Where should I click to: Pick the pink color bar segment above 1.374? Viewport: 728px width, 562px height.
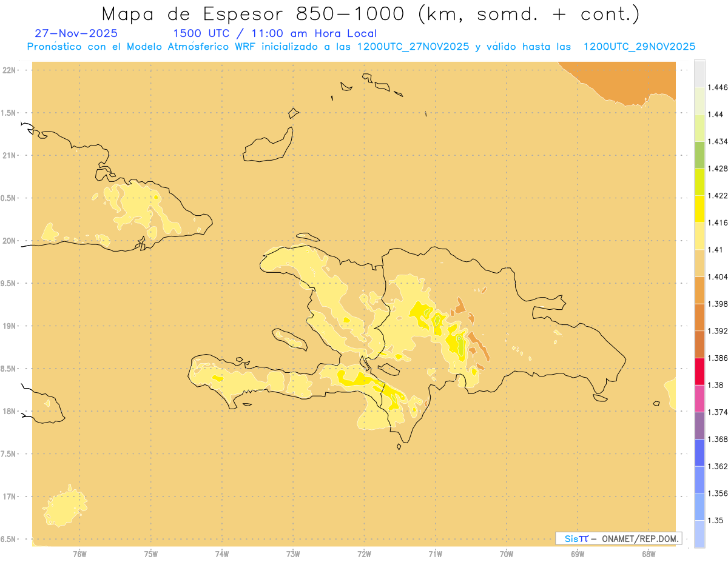pos(699,398)
